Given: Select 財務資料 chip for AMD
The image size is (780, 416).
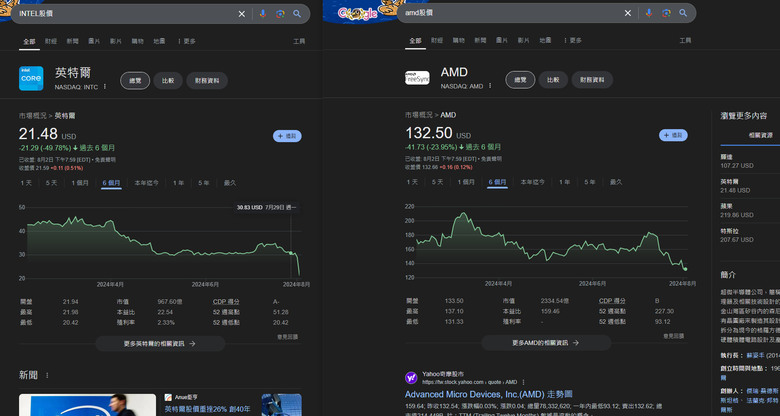Looking at the screenshot, I should 592,80.
